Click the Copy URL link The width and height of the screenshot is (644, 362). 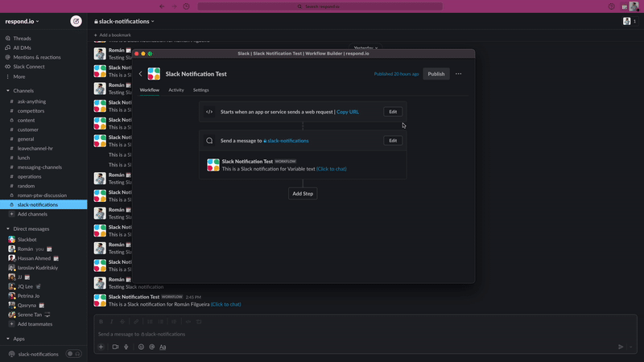point(348,112)
